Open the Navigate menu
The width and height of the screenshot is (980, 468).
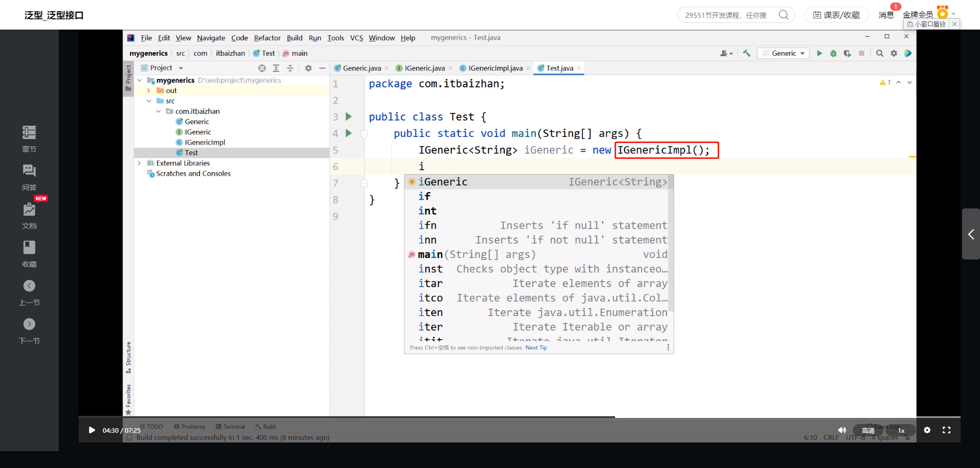pos(211,38)
